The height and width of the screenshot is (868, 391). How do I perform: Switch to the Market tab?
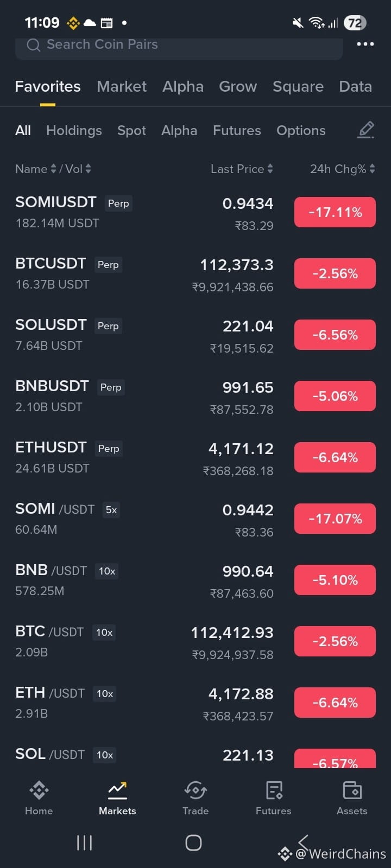pyautogui.click(x=122, y=87)
